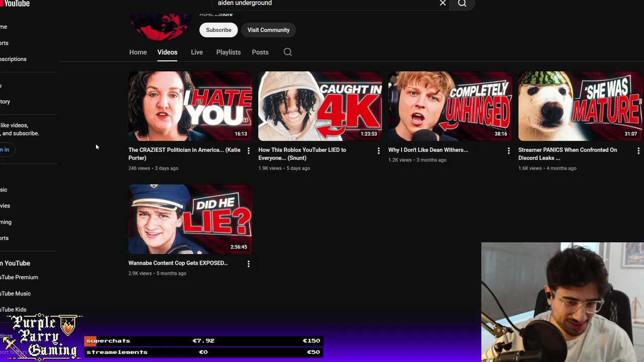This screenshot has height=362, width=644.
Task: Open History in the sidebar
Action: point(6,102)
